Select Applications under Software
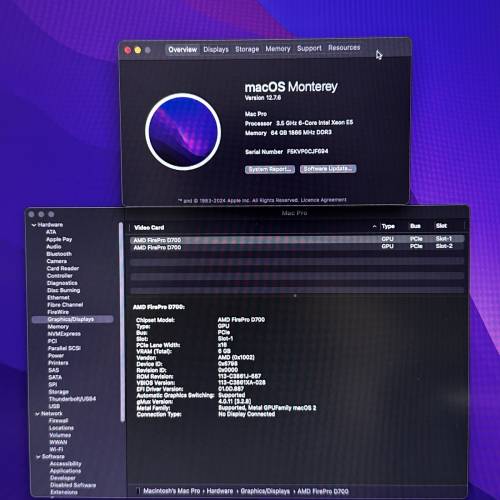Image resolution: width=500 pixels, height=500 pixels. (x=66, y=471)
